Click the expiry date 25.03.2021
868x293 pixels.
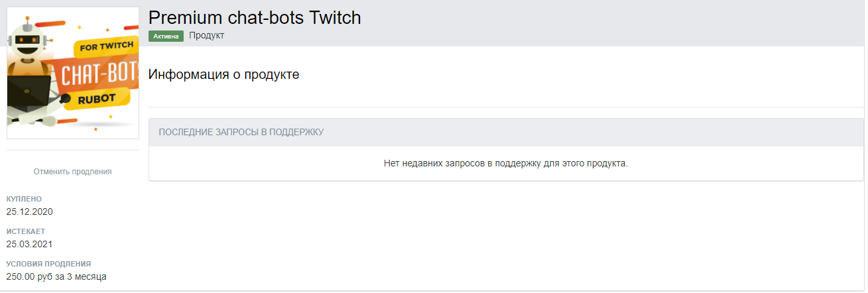[x=29, y=244]
